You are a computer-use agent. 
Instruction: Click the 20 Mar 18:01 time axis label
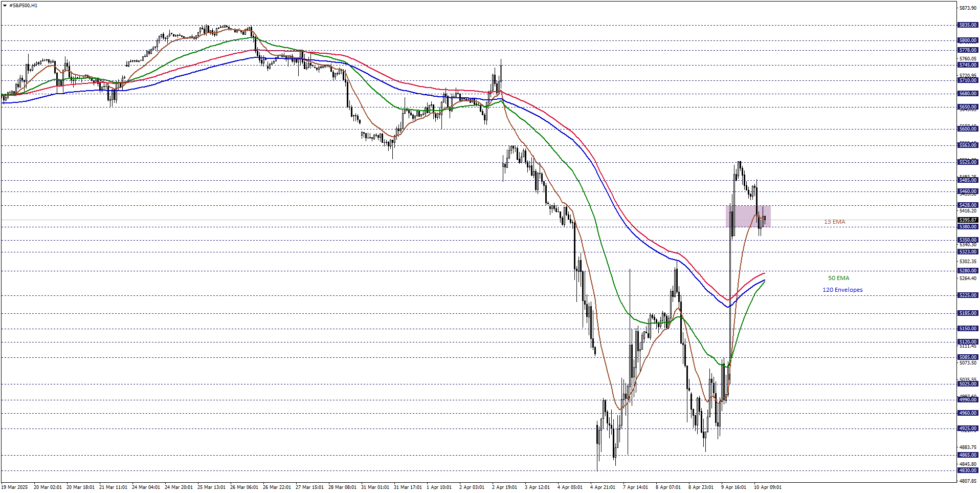pos(80,487)
